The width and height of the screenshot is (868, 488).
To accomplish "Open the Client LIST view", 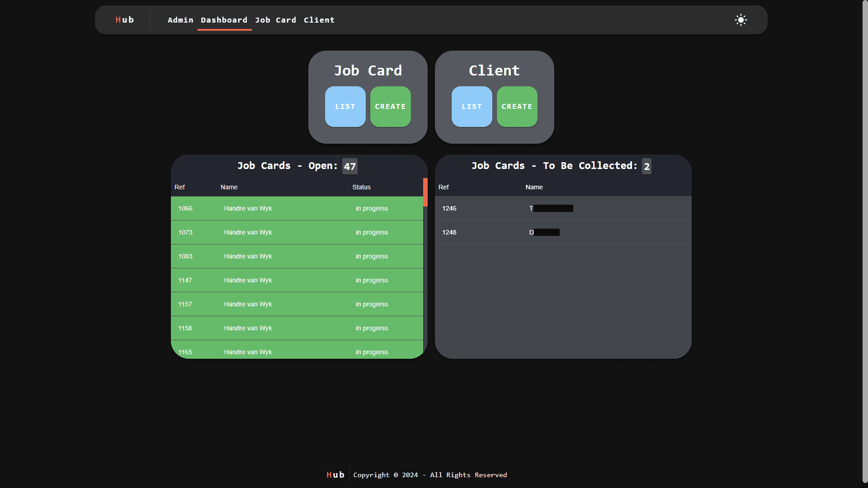I will coord(472,107).
